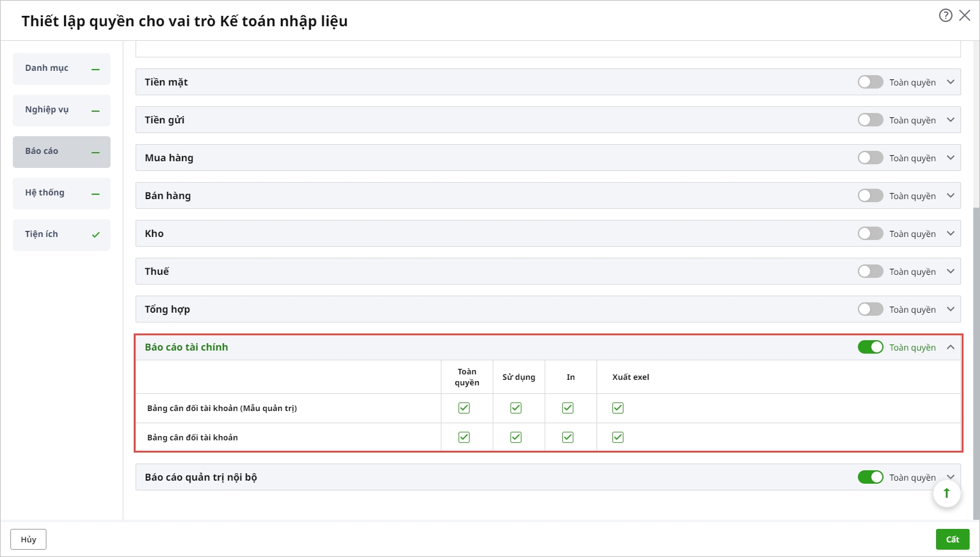Click the green checkmark beside Tiện ích
The height and width of the screenshot is (557, 980).
click(x=96, y=235)
